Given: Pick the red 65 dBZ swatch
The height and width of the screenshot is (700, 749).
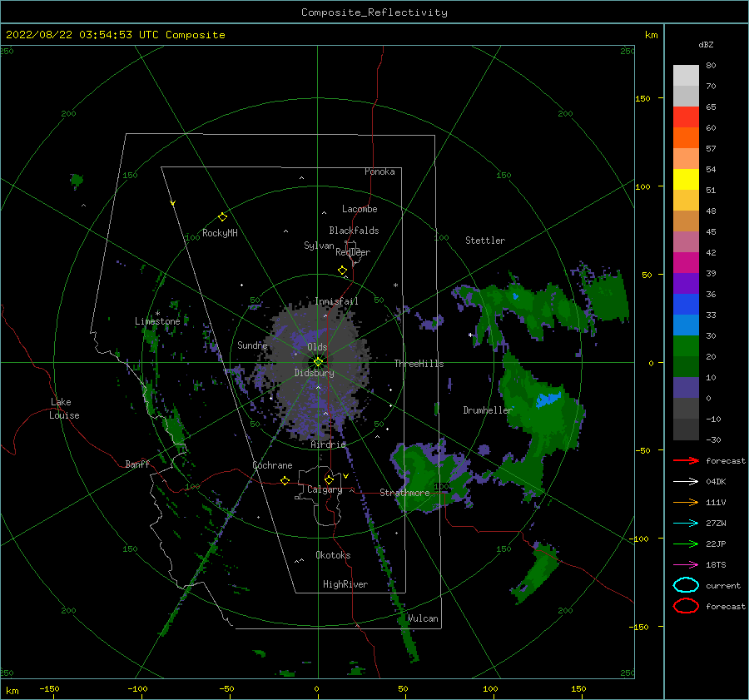Looking at the screenshot, I should 686,117.
